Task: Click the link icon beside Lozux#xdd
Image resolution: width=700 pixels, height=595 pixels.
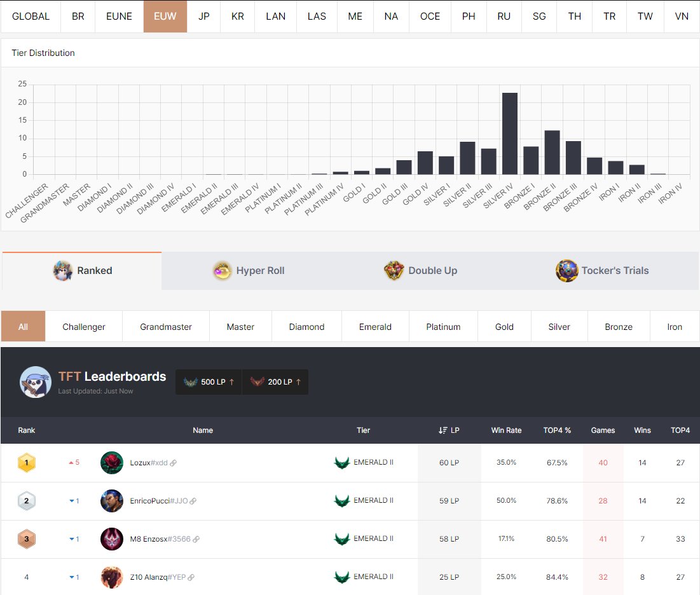Action: click(173, 463)
